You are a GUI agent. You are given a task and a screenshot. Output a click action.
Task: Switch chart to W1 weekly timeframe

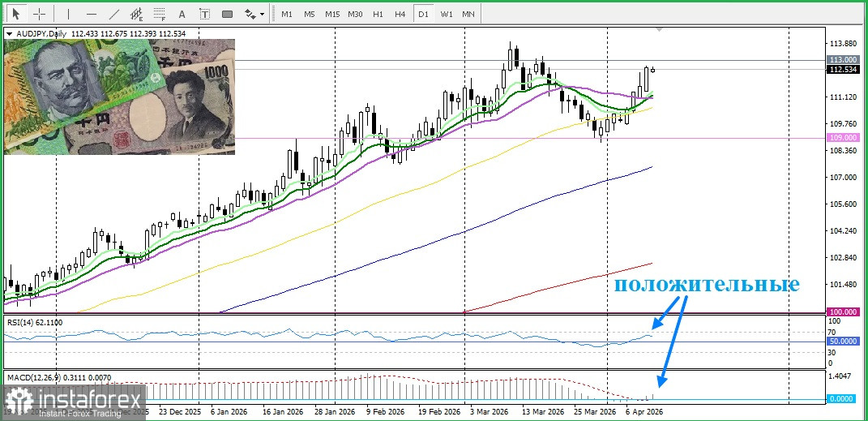click(447, 14)
